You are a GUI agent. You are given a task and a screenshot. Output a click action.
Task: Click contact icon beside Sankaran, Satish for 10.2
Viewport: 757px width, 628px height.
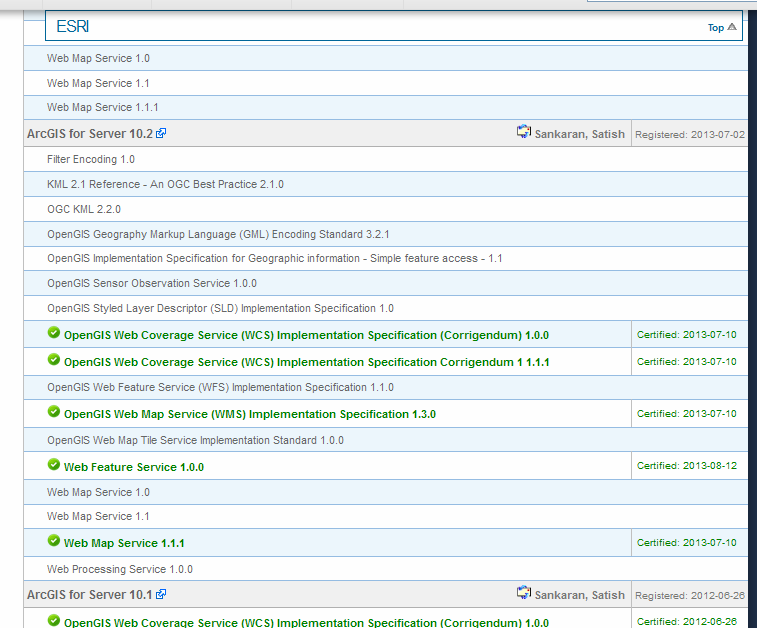pos(524,131)
